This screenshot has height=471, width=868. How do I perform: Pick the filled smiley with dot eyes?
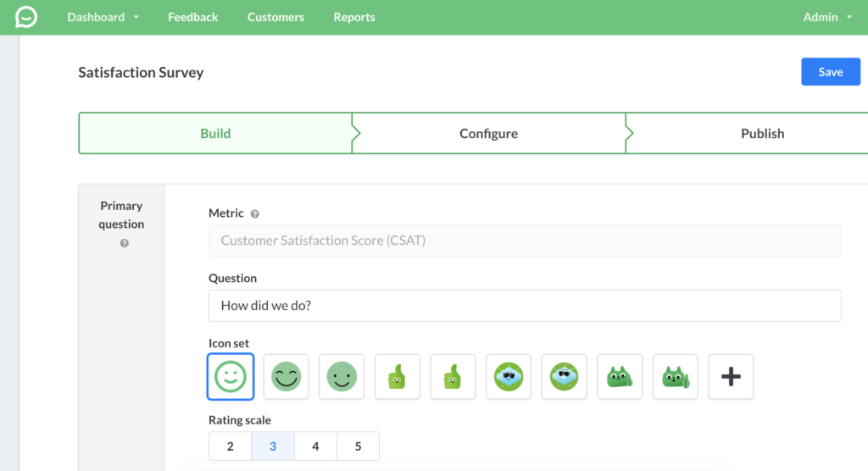(x=342, y=377)
